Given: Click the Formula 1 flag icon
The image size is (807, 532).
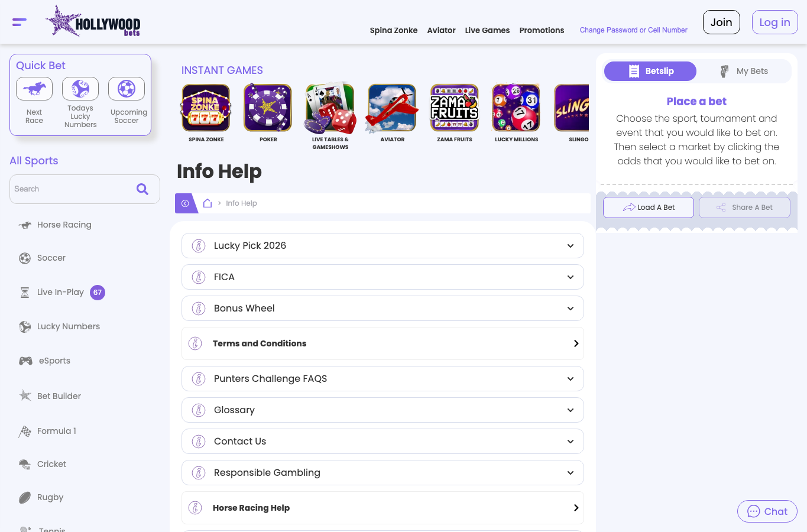Looking at the screenshot, I should pos(25,432).
